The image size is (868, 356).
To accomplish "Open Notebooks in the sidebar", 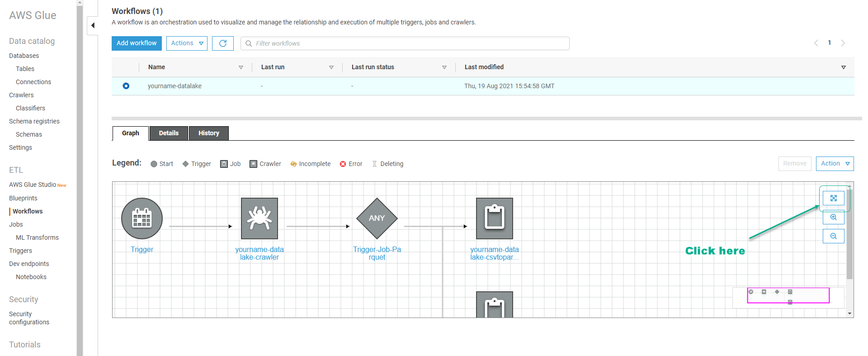I will [31, 277].
